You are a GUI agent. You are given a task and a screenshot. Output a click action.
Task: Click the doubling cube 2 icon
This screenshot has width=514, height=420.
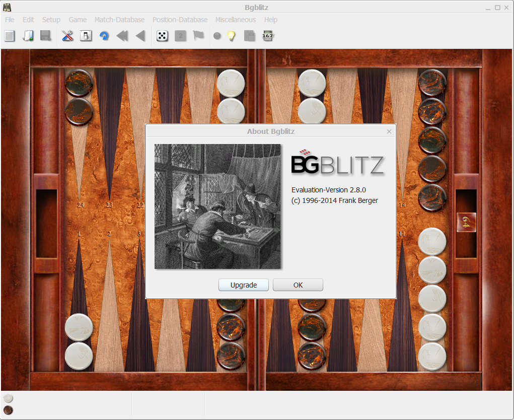[180, 36]
